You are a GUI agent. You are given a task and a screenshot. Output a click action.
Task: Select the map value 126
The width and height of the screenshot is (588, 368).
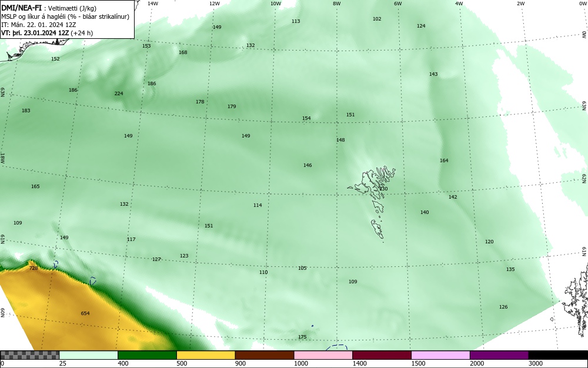(503, 307)
